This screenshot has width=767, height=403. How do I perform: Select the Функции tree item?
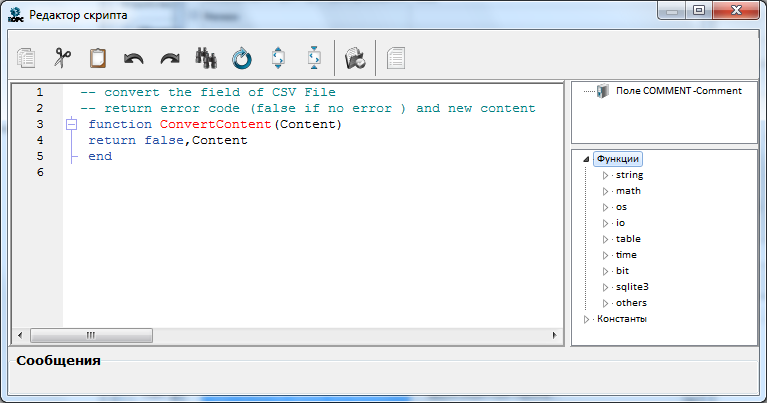[x=618, y=159]
